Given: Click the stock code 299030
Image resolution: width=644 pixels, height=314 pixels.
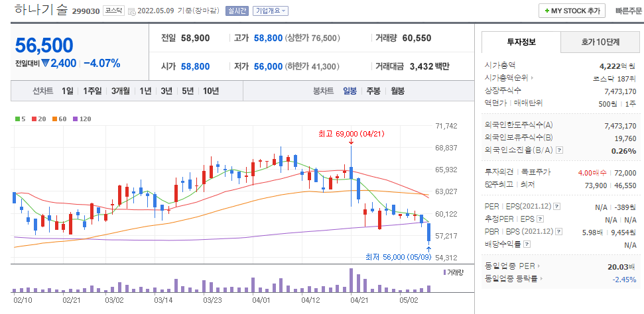Looking at the screenshot, I should pos(86,11).
